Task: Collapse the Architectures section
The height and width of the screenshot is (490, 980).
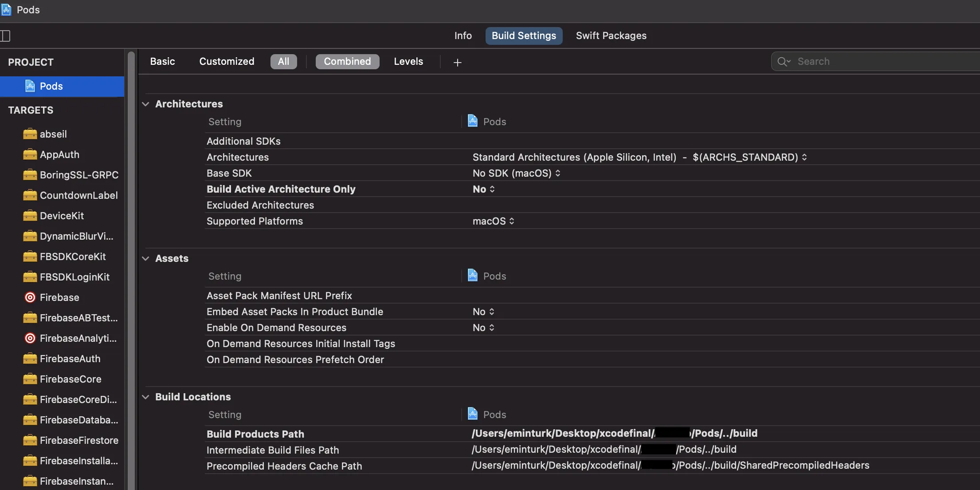Action: pyautogui.click(x=145, y=104)
